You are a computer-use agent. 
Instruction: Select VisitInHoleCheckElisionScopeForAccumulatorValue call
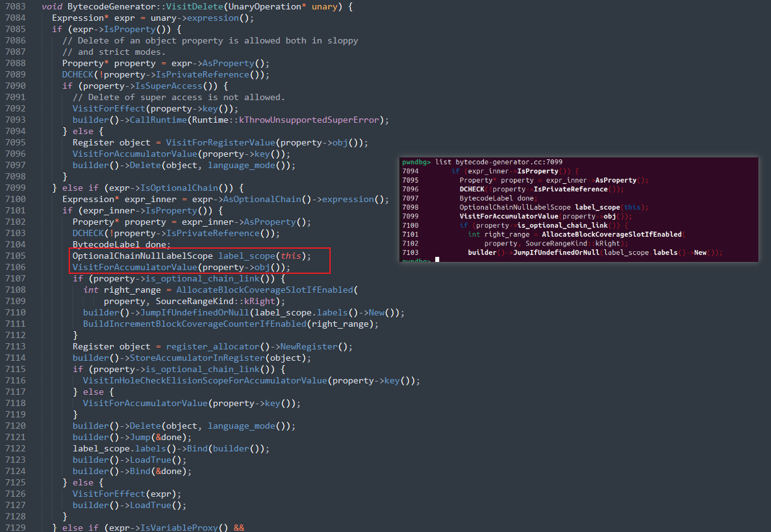pos(205,380)
